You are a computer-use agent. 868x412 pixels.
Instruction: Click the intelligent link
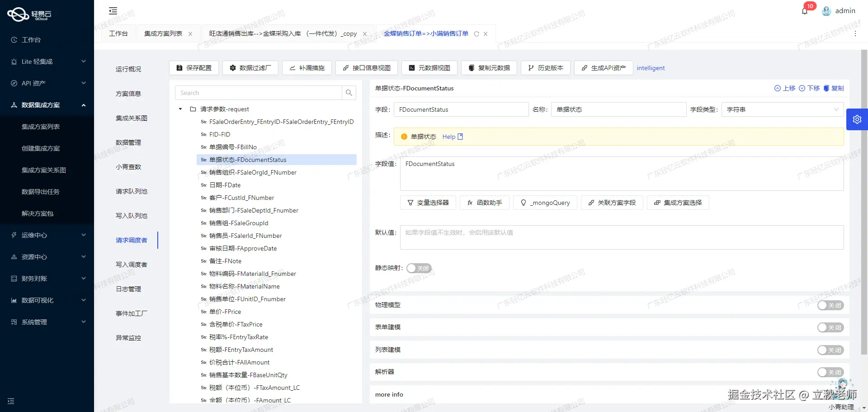(x=651, y=68)
